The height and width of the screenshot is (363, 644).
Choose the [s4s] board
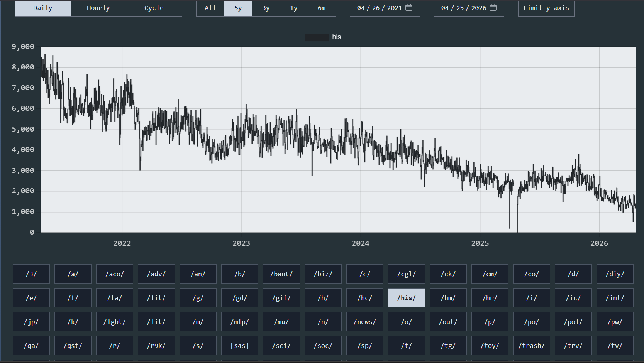pos(240,346)
